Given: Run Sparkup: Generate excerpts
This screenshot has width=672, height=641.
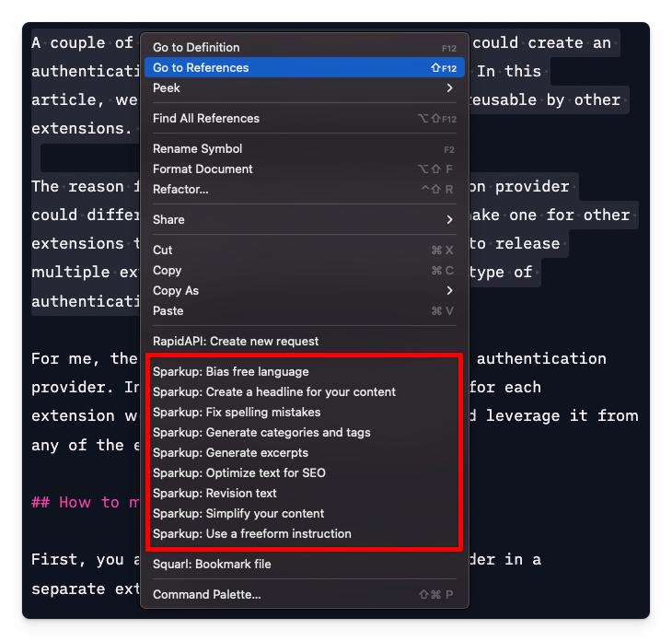Looking at the screenshot, I should click(305, 452).
